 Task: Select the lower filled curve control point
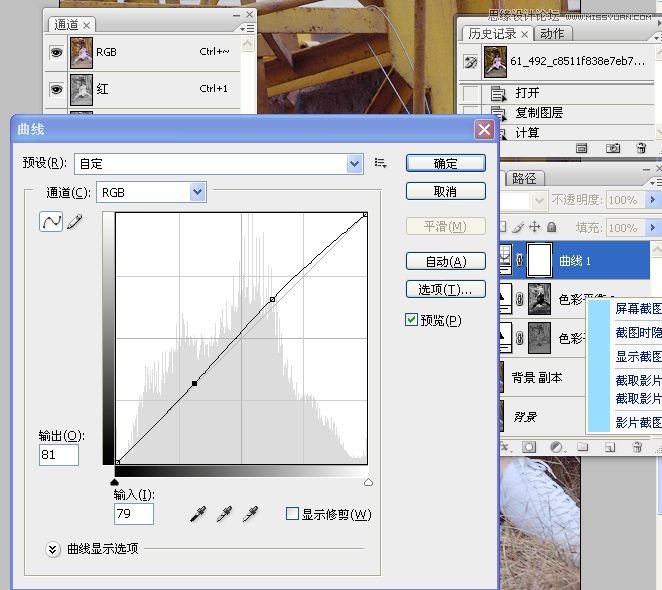[194, 383]
